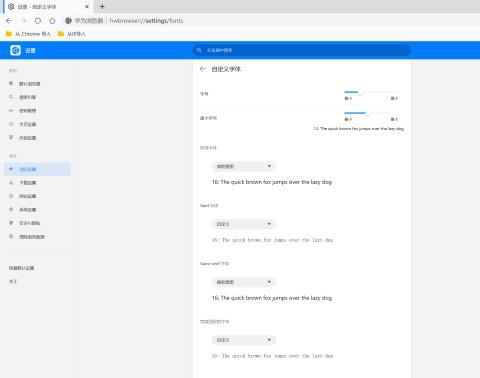Click the Serif font sample sentence
480x378 pixels.
pos(273,240)
